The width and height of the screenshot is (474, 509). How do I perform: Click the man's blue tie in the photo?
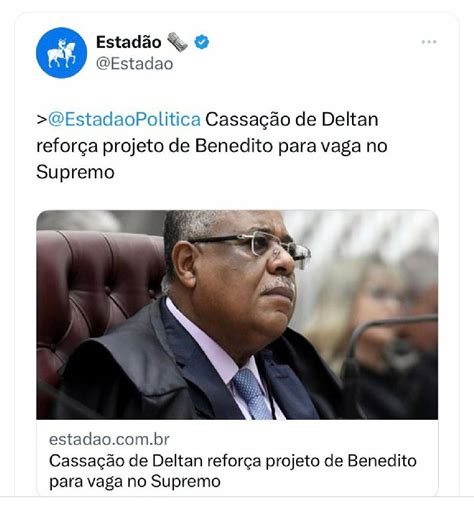click(x=252, y=393)
